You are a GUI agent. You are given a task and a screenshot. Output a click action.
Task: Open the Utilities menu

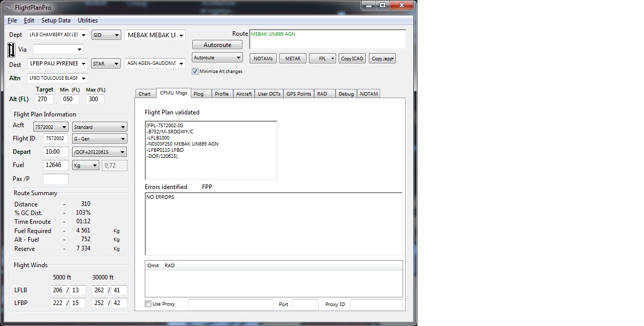(87, 20)
